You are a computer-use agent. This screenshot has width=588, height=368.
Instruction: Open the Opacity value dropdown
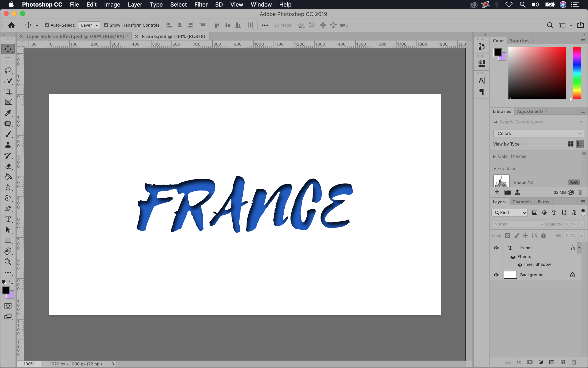pos(582,224)
